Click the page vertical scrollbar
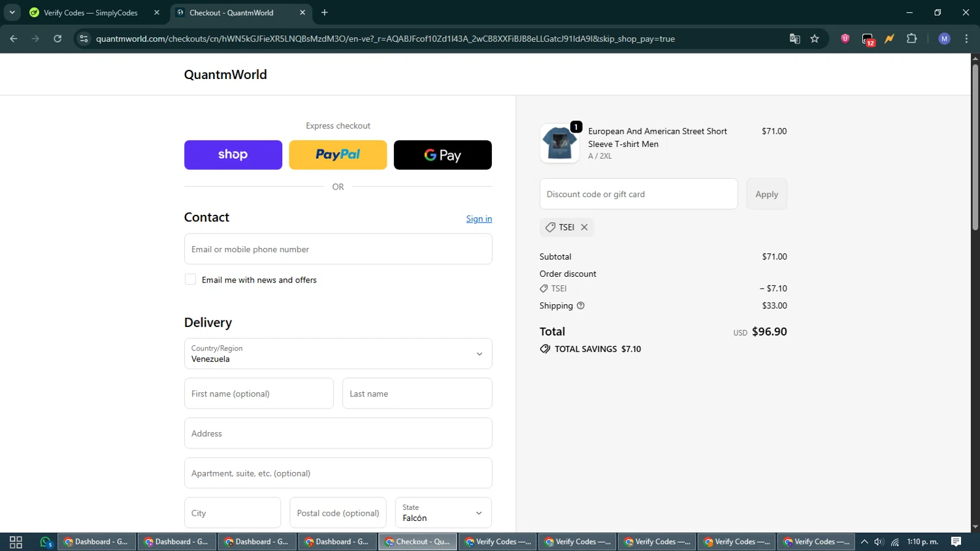The width and height of the screenshot is (980, 551). pos(975,147)
